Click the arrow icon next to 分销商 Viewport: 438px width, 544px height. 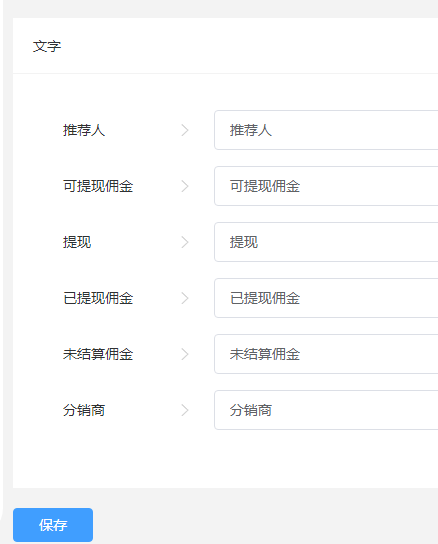tap(185, 410)
